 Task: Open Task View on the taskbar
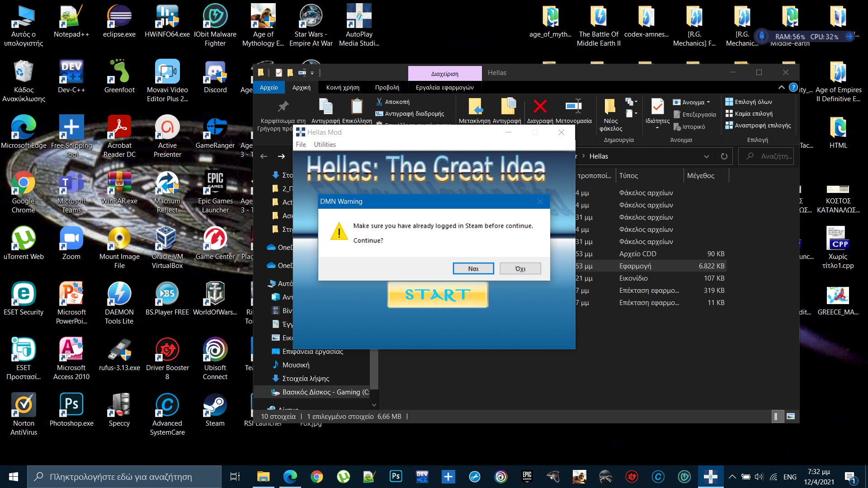tap(235, 477)
